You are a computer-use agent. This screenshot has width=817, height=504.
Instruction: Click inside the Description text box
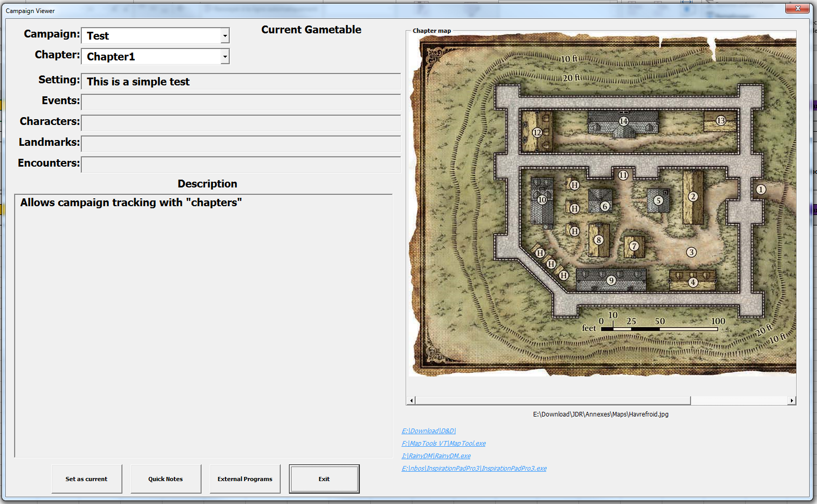pyautogui.click(x=204, y=326)
